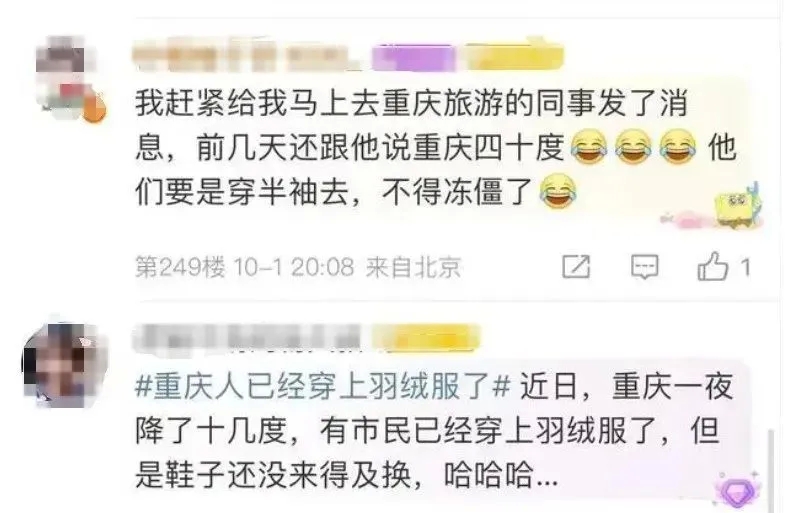Click the purple diamond badge on second comment
The image size is (785, 513).
tap(738, 491)
